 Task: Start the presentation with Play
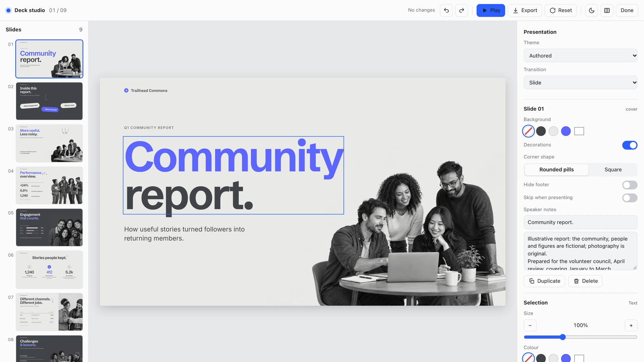491,10
